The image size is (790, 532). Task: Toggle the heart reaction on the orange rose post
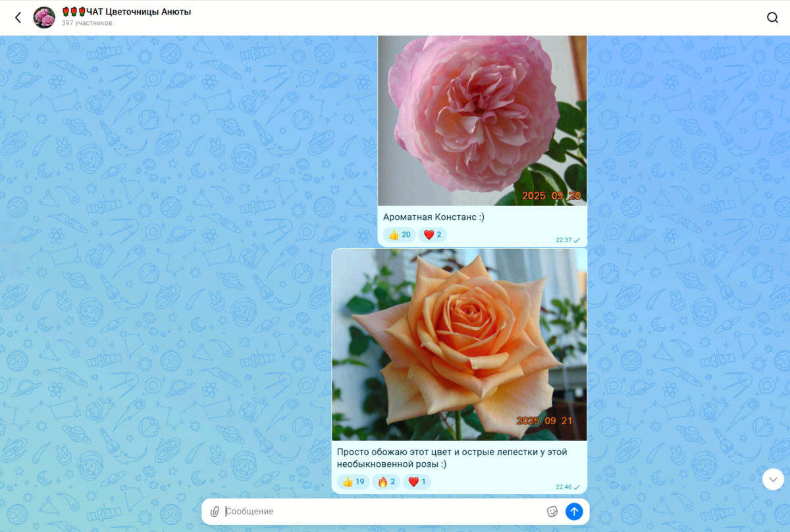[418, 481]
